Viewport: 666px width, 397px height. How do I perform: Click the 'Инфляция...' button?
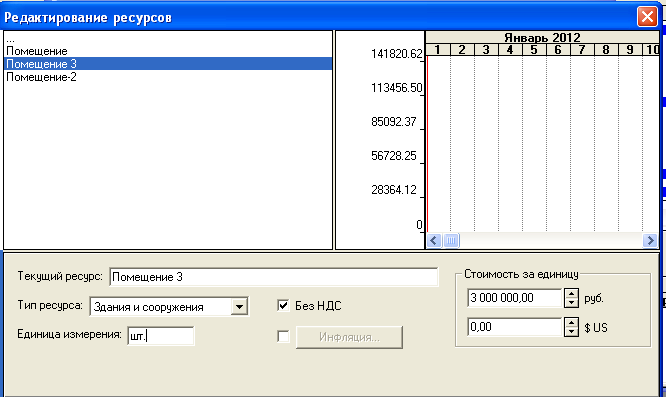pyautogui.click(x=349, y=338)
